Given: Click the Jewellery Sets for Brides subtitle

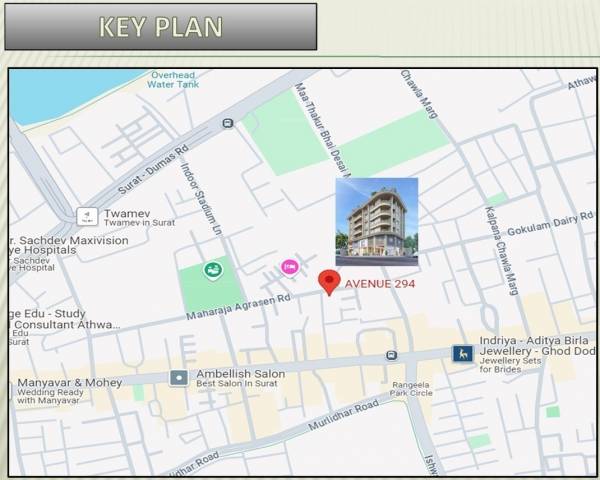Looking at the screenshot, I should (x=510, y=365).
